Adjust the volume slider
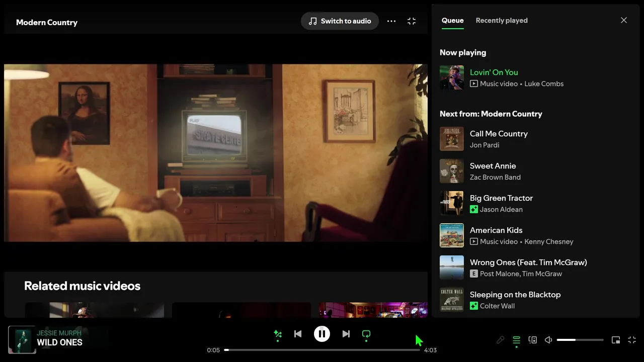Viewport: 644px width, 362px height. tap(580, 340)
